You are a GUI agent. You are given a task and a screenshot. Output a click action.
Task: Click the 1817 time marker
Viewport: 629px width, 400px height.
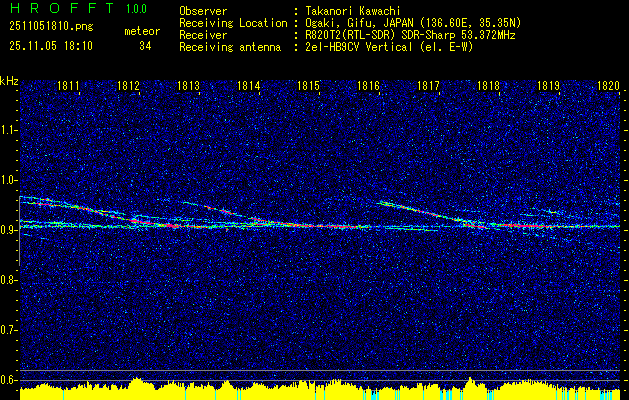428,85
